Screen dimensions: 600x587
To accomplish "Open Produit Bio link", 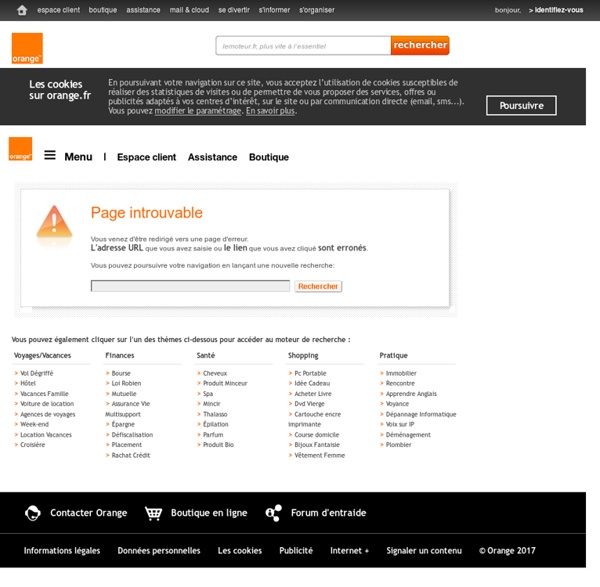I will click(218, 445).
